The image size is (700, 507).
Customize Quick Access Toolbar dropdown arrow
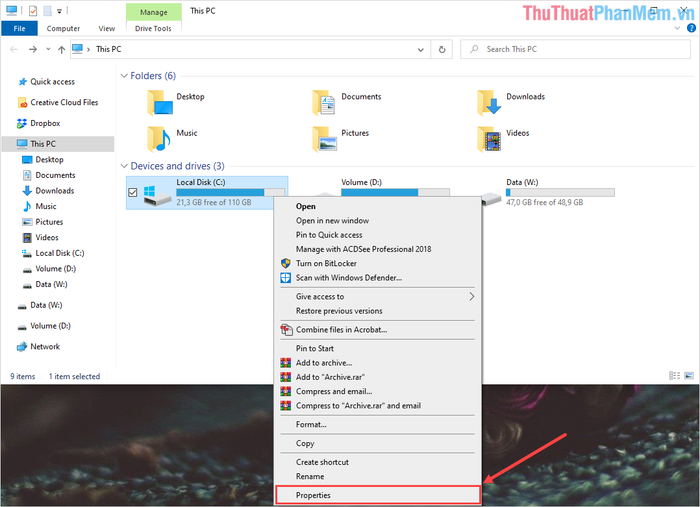[59, 11]
